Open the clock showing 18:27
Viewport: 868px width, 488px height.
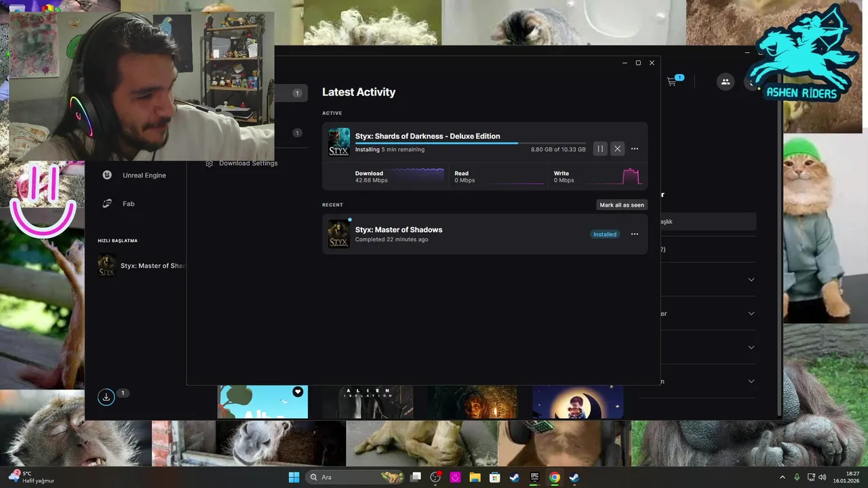click(848, 477)
